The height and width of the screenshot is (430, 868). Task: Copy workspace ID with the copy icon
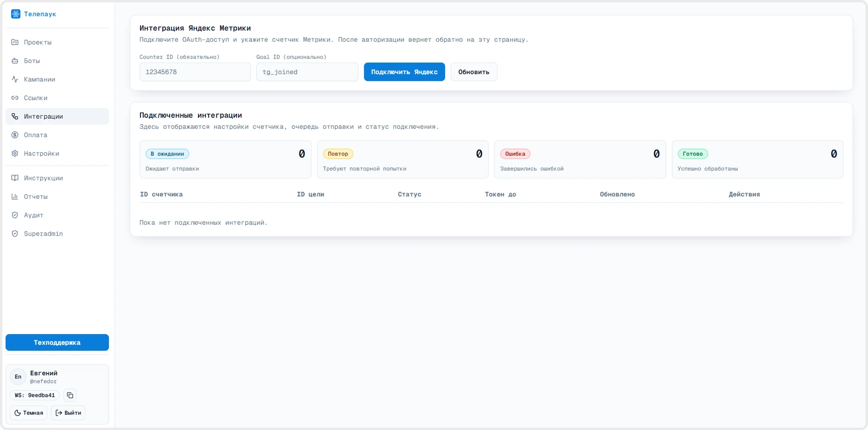[70, 395]
